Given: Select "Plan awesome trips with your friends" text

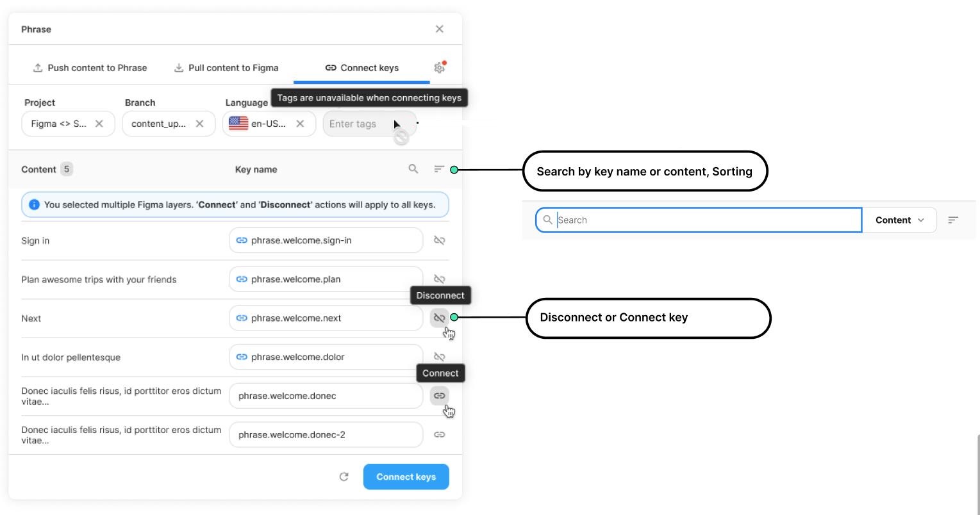Looking at the screenshot, I should pos(99,280).
